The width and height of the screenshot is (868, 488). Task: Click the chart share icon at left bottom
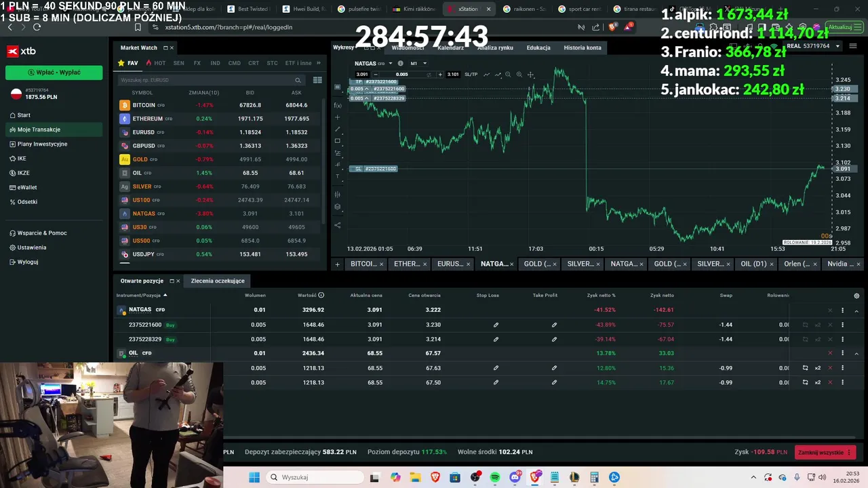[338, 225]
